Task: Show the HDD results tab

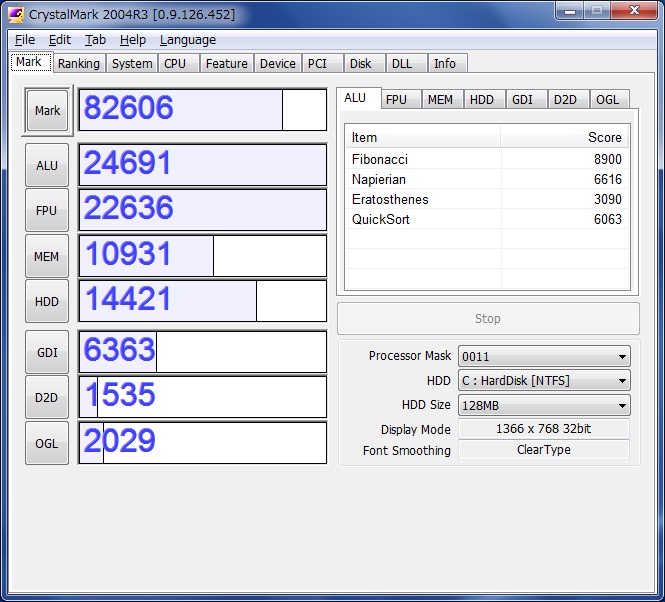Action: click(484, 100)
